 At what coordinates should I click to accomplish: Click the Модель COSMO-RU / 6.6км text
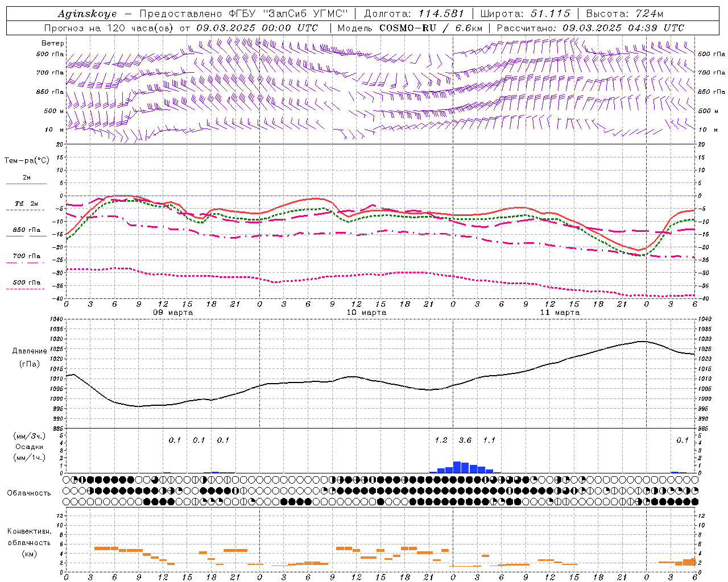tap(410, 28)
